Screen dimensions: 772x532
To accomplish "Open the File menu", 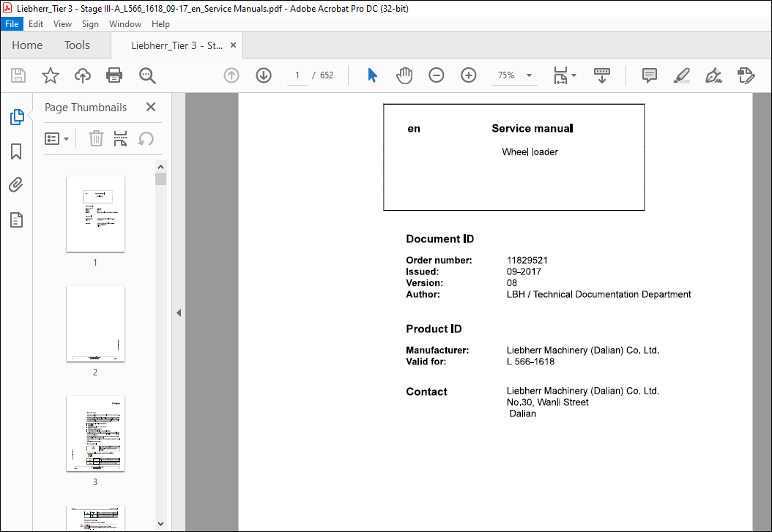I will click(x=12, y=23).
